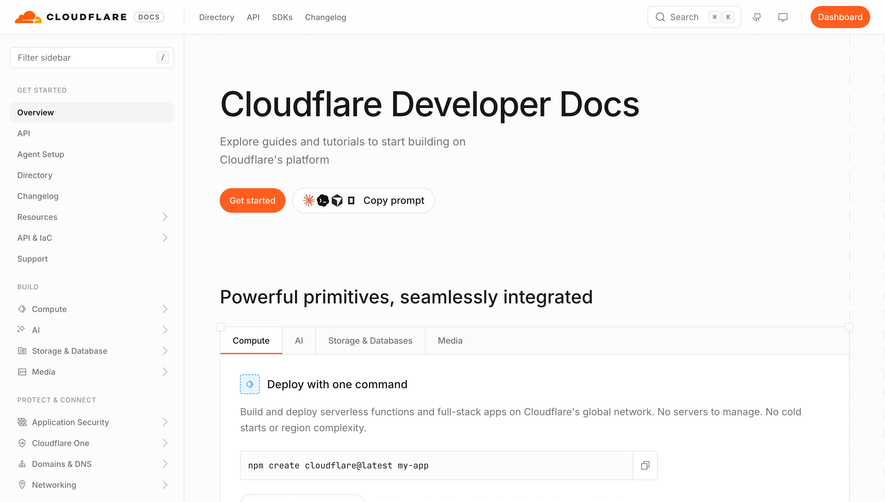Expand the Domains & DNS chevron

point(165,464)
